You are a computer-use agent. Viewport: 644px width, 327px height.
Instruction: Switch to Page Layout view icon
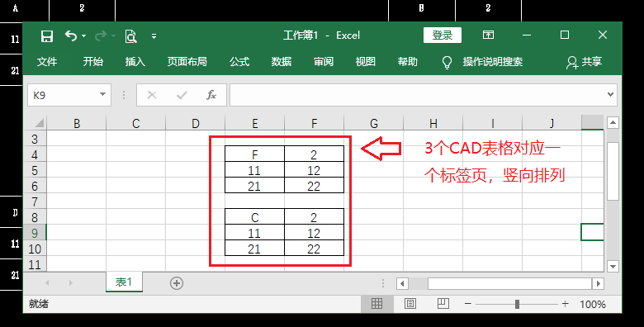point(410,304)
